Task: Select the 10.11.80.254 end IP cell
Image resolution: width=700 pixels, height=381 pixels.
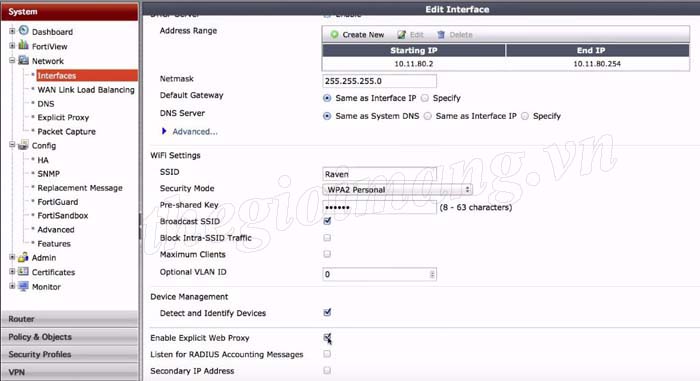Action: (x=597, y=64)
